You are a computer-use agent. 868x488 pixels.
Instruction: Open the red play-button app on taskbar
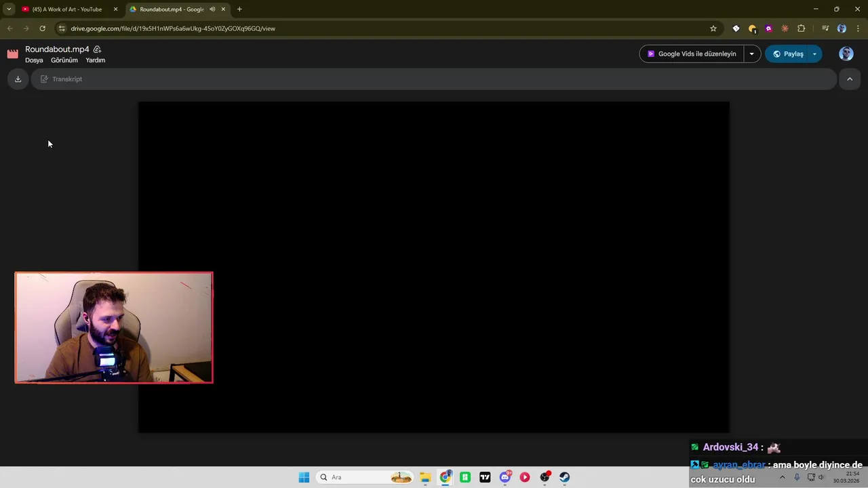(525, 477)
